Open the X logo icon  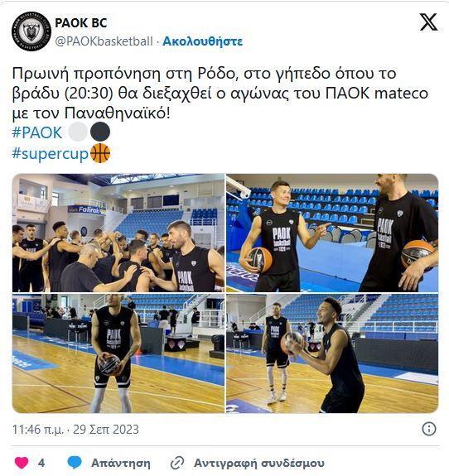tap(428, 22)
